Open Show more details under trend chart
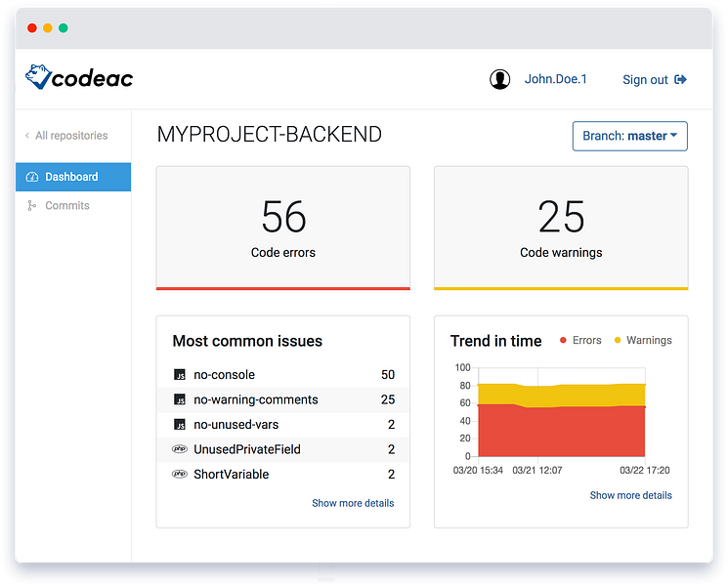 630,495
